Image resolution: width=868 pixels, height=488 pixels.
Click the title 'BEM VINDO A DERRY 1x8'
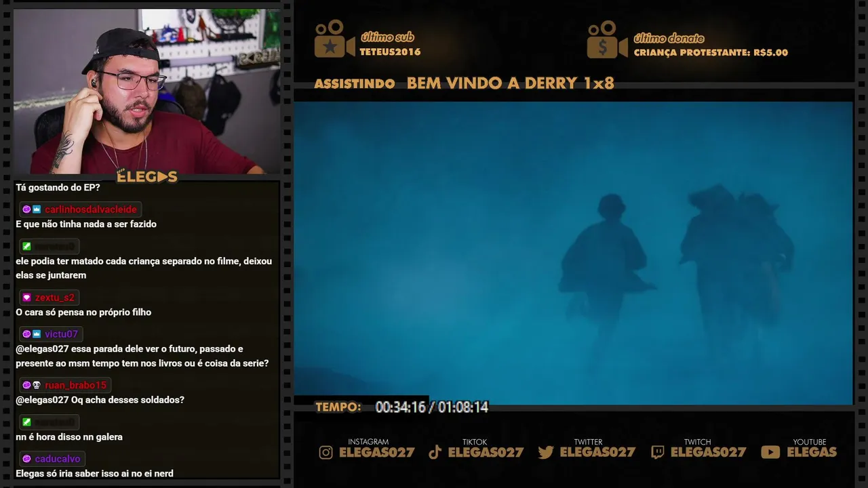(x=510, y=83)
